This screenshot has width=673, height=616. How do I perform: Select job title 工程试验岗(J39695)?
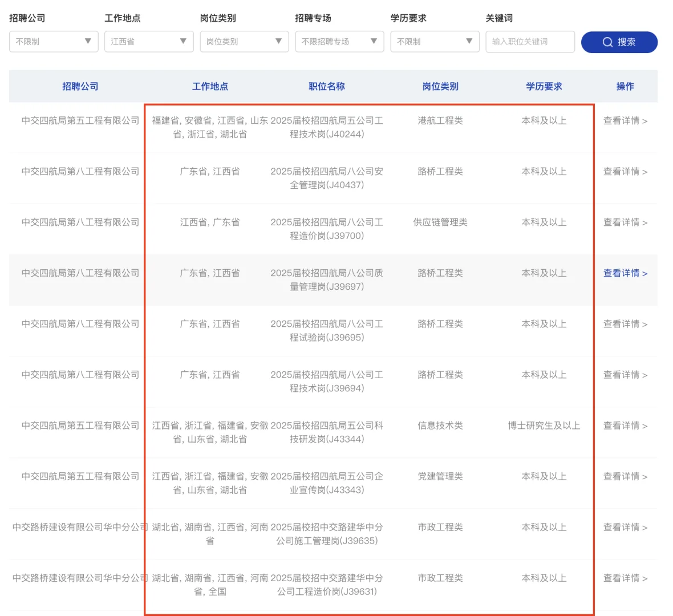[327, 331]
